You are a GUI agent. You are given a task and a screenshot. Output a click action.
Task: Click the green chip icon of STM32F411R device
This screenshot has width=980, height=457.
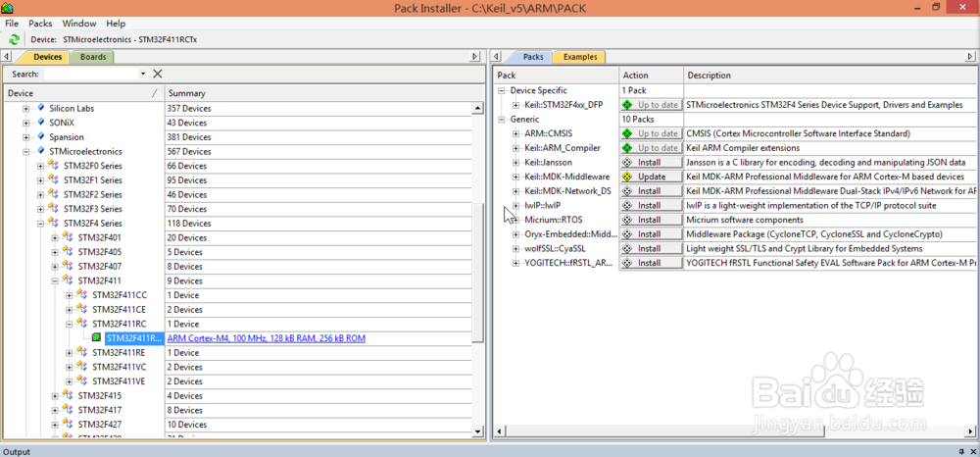tap(96, 338)
